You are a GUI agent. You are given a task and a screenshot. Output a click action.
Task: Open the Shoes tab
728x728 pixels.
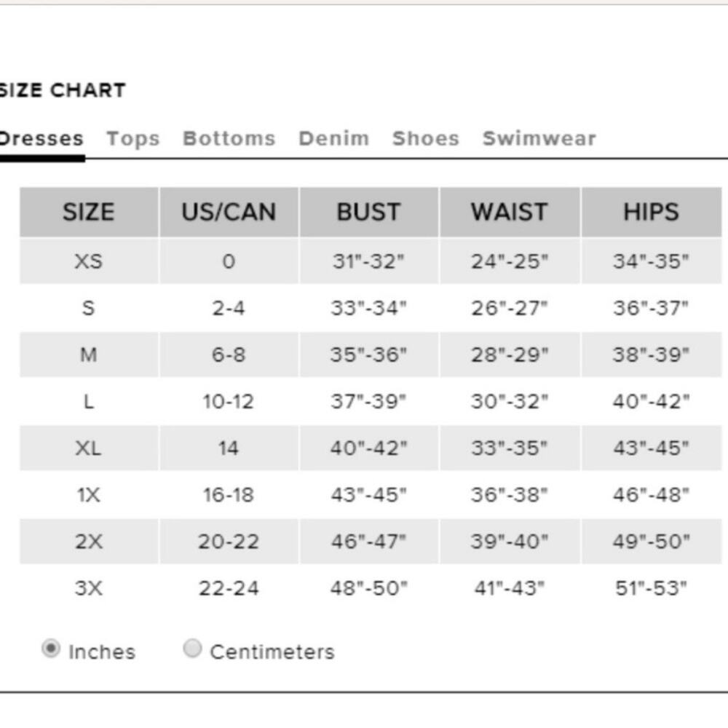coord(426,138)
